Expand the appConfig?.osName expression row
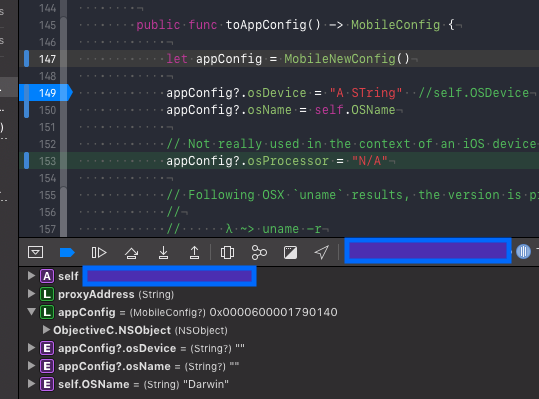 click(31, 366)
